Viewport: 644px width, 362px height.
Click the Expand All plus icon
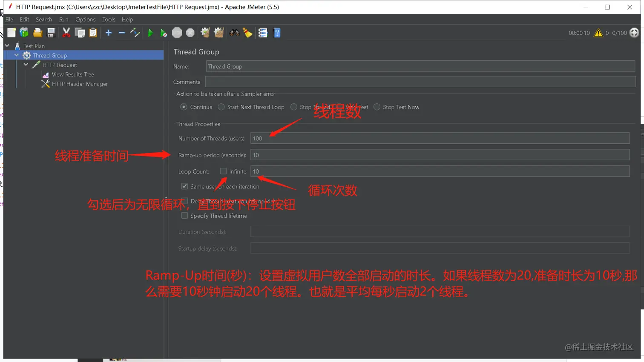pyautogui.click(x=109, y=33)
